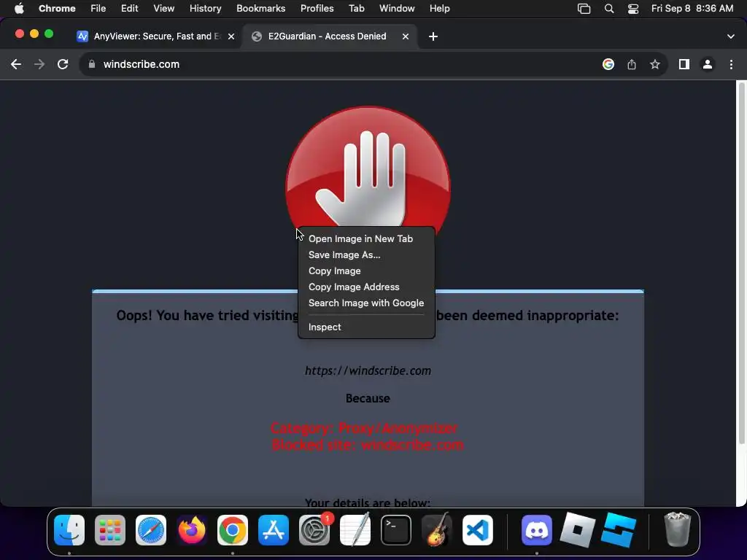Viewport: 747px width, 560px height.
Task: Launch Firefox from the Dock
Action: [x=192, y=530]
